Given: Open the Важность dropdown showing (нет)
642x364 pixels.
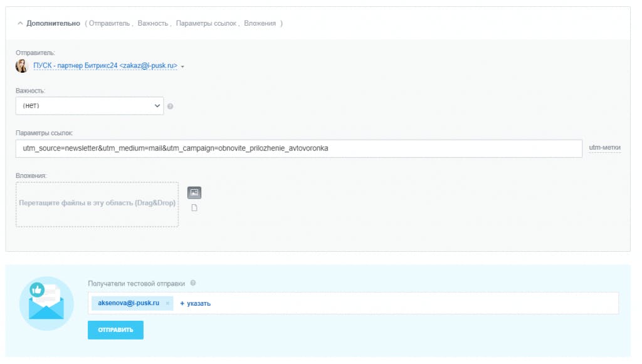Looking at the screenshot, I should (90, 105).
